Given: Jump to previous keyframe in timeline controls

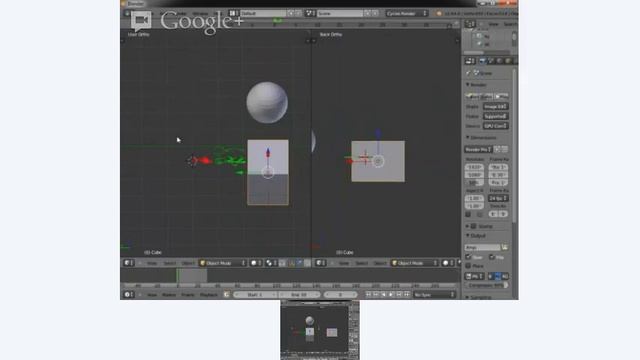Looking at the screenshot, I should pos(376,294).
